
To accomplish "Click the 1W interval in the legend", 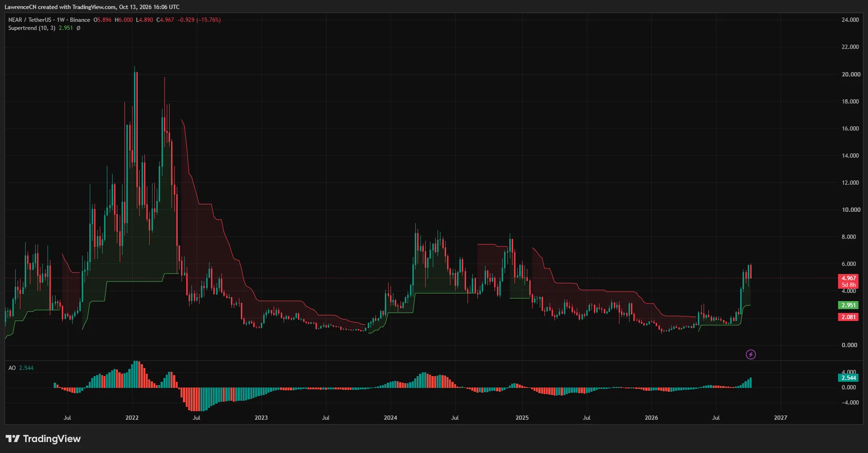I will coord(61,20).
